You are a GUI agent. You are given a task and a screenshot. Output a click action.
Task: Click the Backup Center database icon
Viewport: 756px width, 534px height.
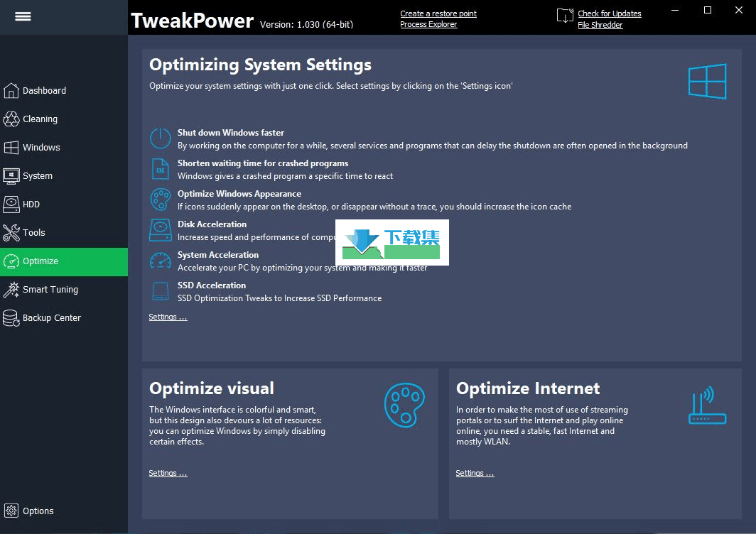(11, 318)
